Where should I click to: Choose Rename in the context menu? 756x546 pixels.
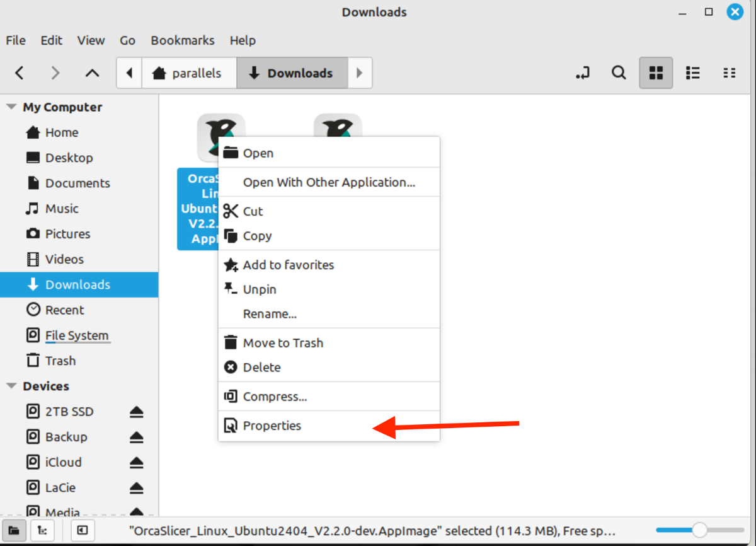coord(329,313)
